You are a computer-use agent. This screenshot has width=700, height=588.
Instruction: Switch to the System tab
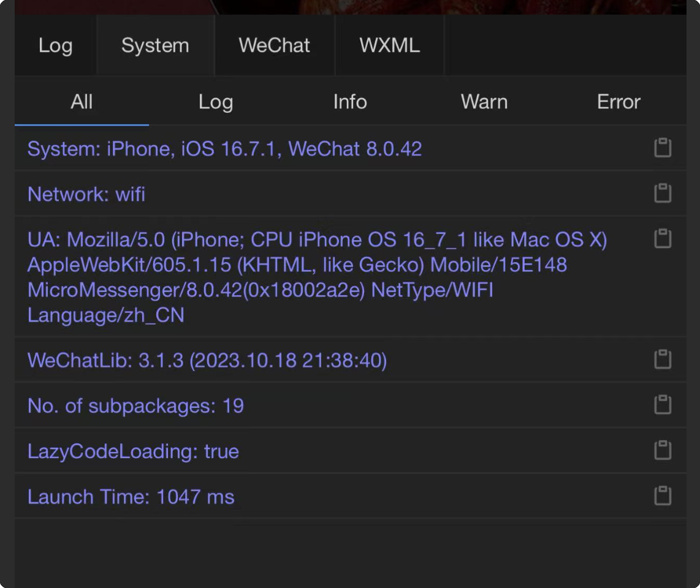pyautogui.click(x=155, y=45)
